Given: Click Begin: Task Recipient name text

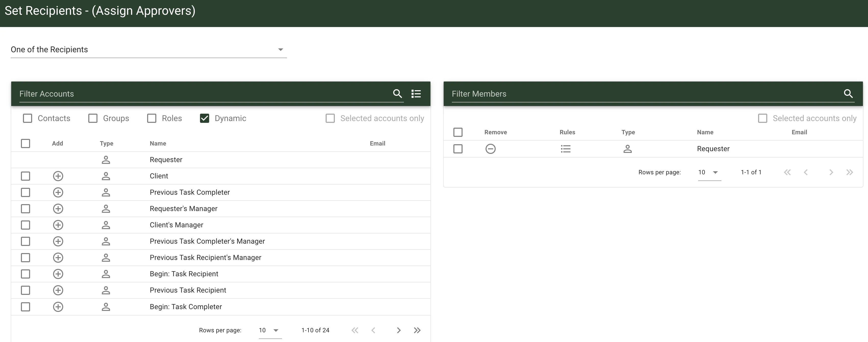Looking at the screenshot, I should coord(184,274).
